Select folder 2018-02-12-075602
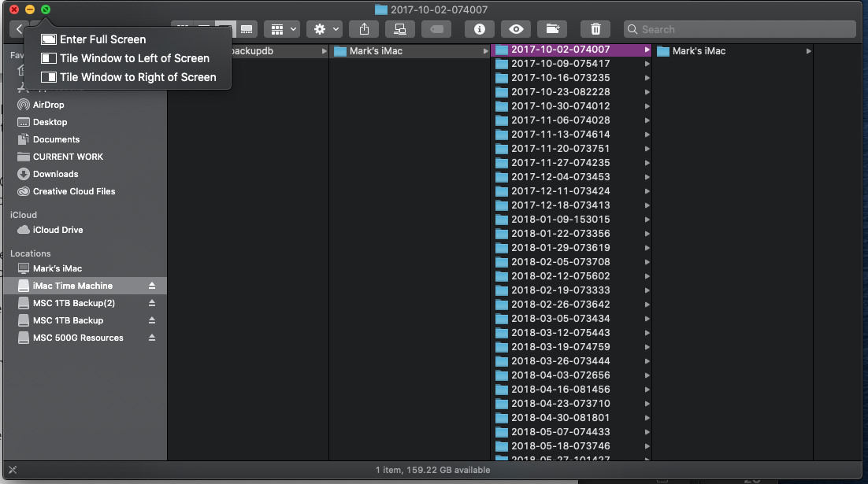The image size is (868, 484). (571, 276)
